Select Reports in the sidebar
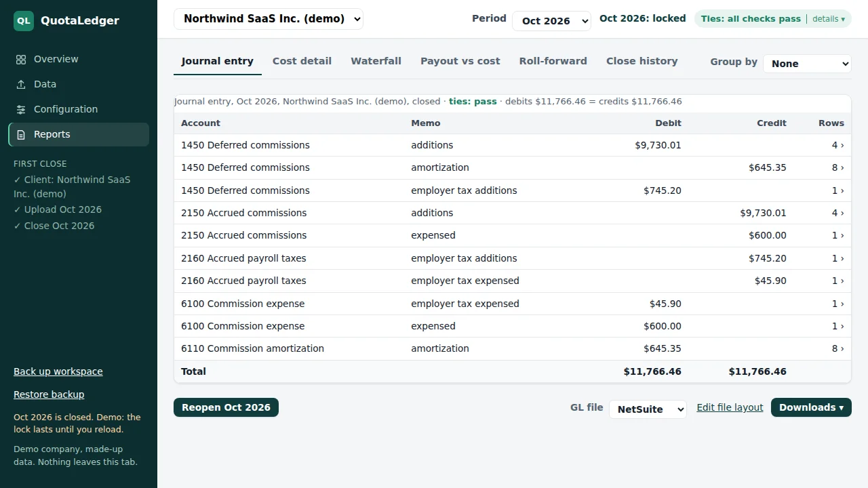This screenshot has width=868, height=488. click(x=79, y=135)
